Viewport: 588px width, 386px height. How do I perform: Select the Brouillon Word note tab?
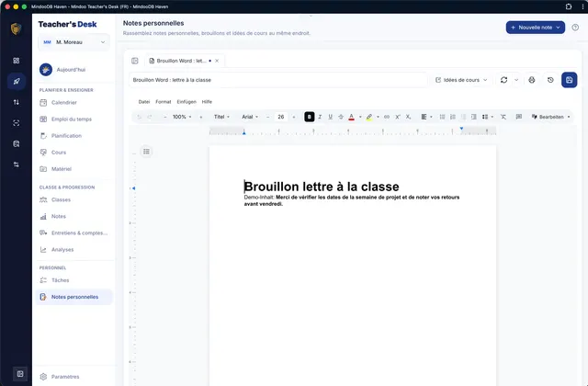(181, 61)
